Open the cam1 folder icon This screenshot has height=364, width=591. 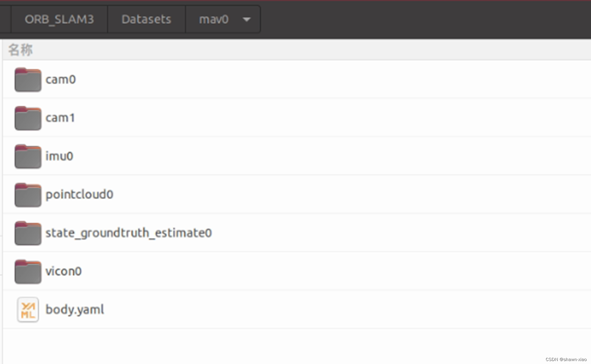click(28, 118)
